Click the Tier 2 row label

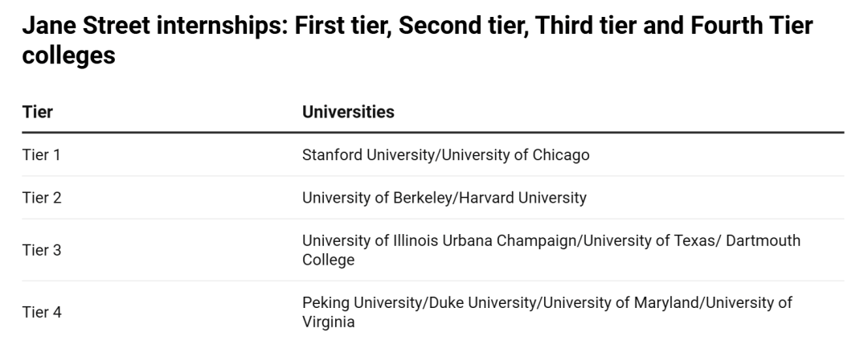[42, 198]
